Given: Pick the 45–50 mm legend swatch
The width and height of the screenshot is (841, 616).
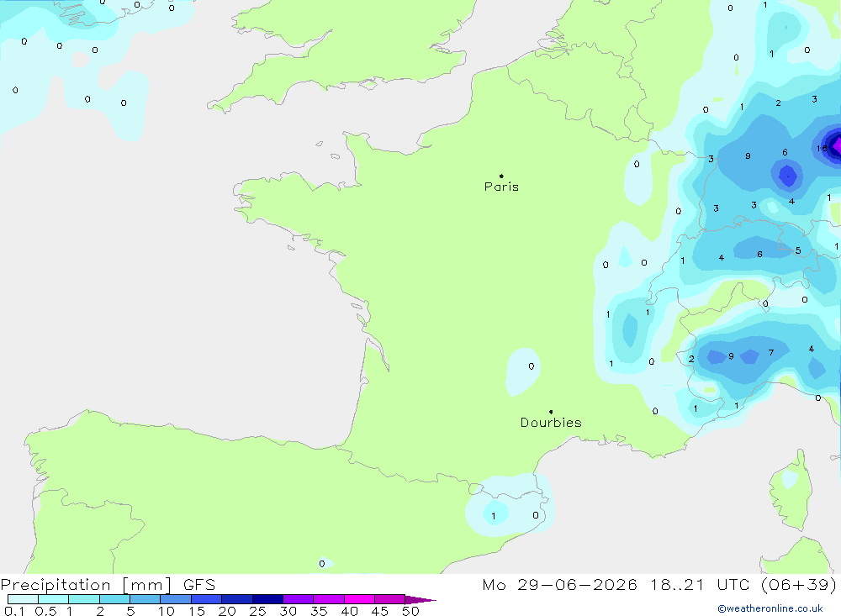Looking at the screenshot, I should tap(390, 599).
